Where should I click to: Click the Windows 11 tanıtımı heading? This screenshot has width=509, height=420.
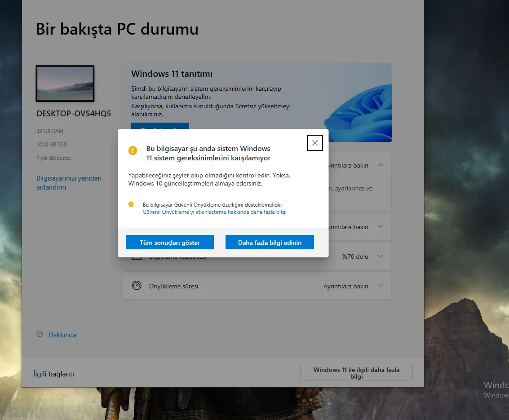172,74
